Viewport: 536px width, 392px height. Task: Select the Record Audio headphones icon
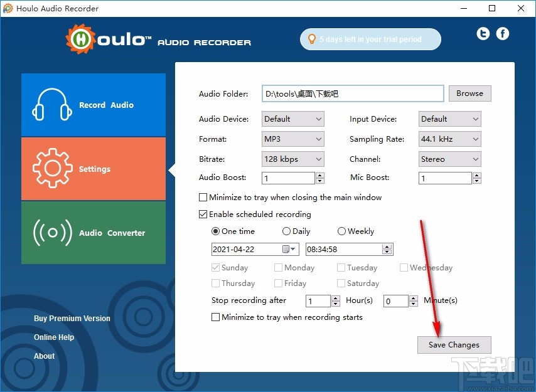(52, 105)
